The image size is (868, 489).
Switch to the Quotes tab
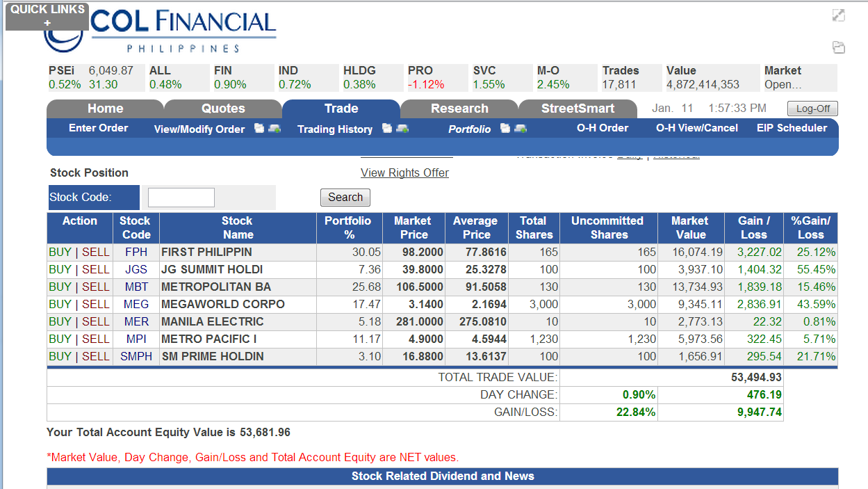point(223,109)
